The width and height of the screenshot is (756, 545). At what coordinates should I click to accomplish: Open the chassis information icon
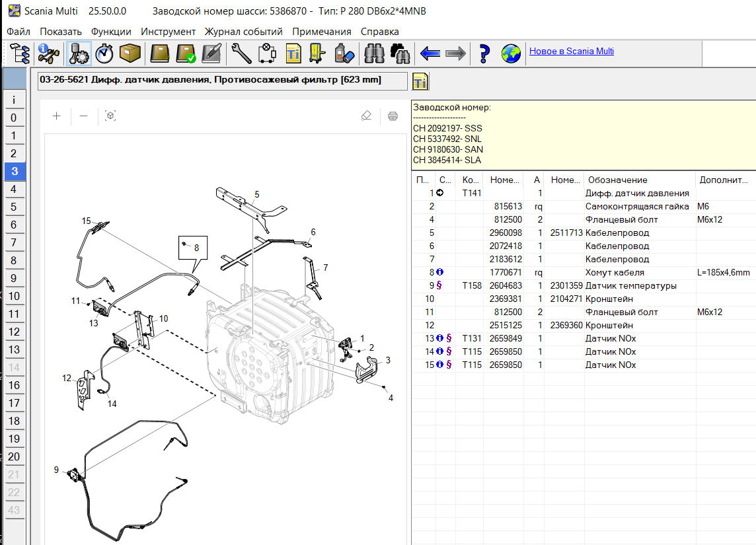pyautogui.click(x=49, y=53)
